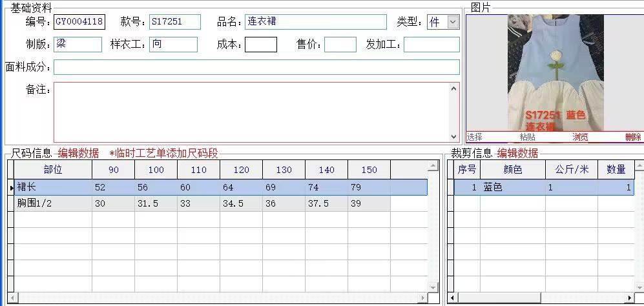Click the 备注 scrollbar down arrow
This screenshot has width=644, height=306.
[x=454, y=136]
